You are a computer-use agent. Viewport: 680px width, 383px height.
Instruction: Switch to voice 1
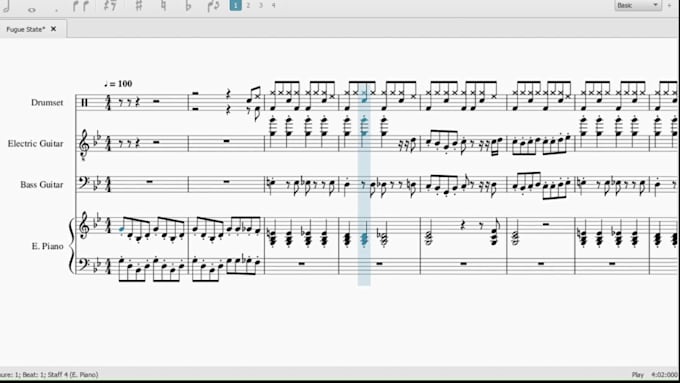coord(235,5)
